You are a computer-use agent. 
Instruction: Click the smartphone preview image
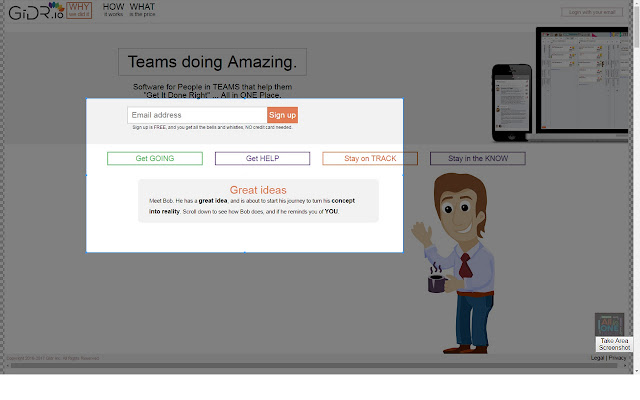point(511,103)
